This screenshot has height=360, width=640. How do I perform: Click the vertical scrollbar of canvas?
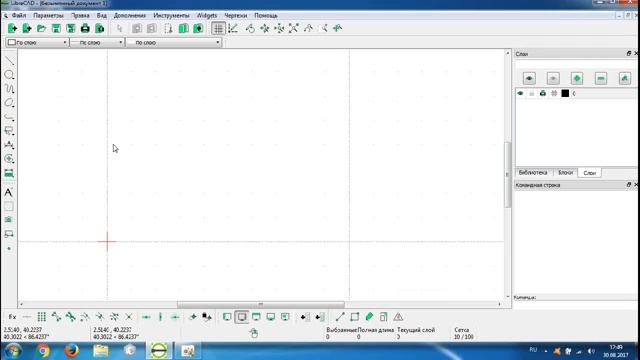coord(508,175)
